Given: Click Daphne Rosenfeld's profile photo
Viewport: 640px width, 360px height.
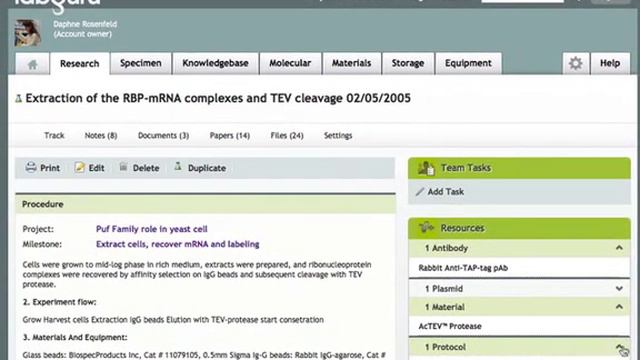Looking at the screenshot, I should [x=28, y=33].
